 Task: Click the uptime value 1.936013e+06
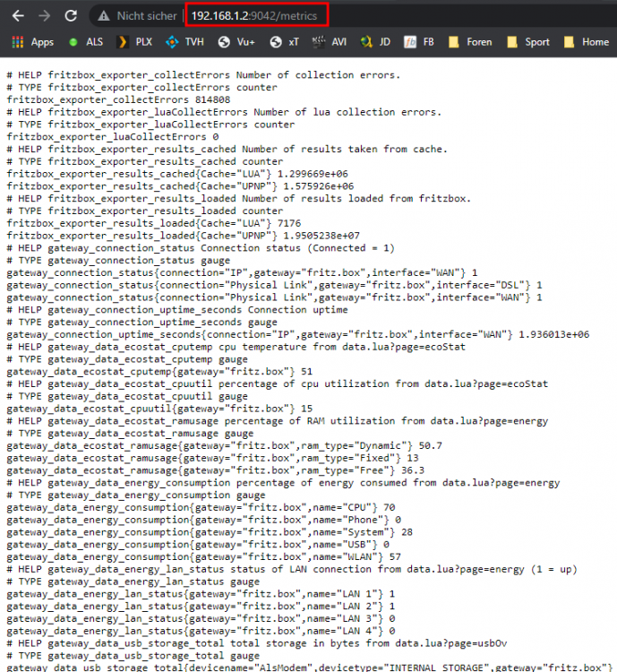click(554, 335)
